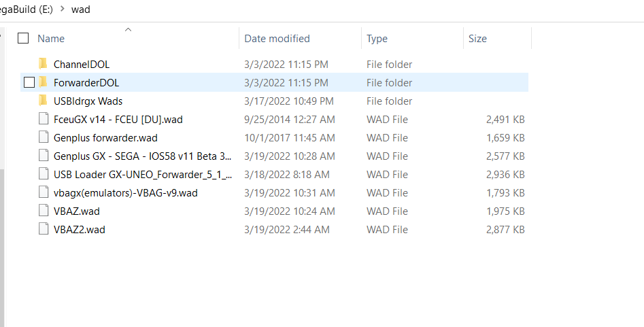The height and width of the screenshot is (327, 644).
Task: Click the USBldrgx Wads folder icon
Action: pos(43,101)
